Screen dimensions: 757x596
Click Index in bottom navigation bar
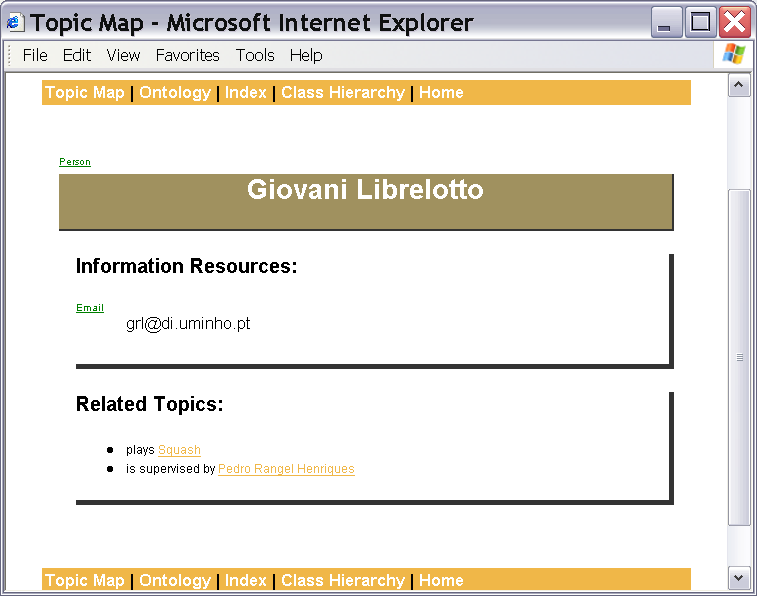[x=246, y=580]
